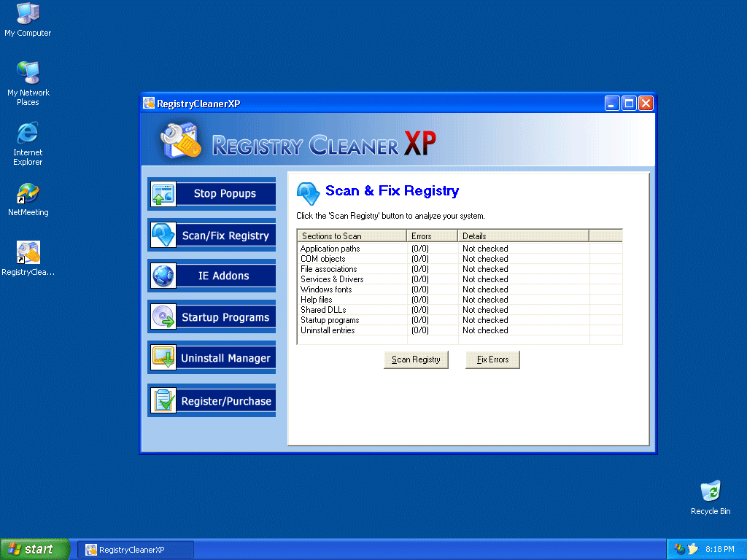Open the Windows Start menu

coord(34,549)
